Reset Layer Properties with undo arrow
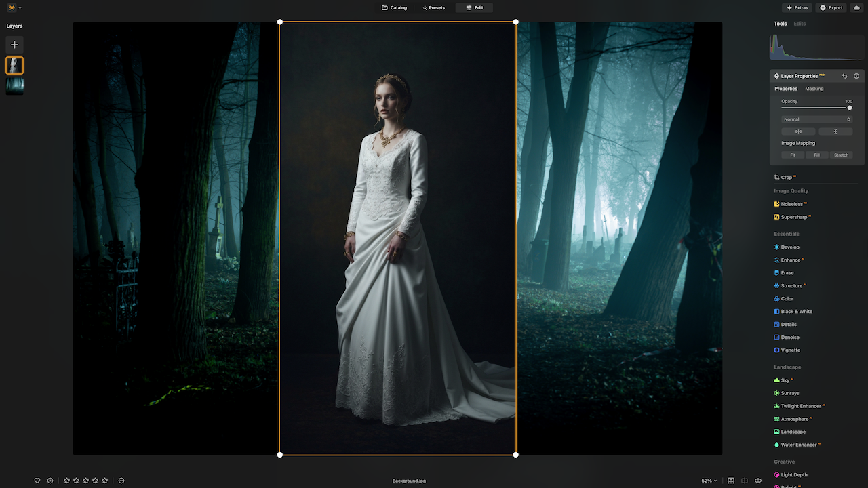The width and height of the screenshot is (868, 488). click(844, 76)
